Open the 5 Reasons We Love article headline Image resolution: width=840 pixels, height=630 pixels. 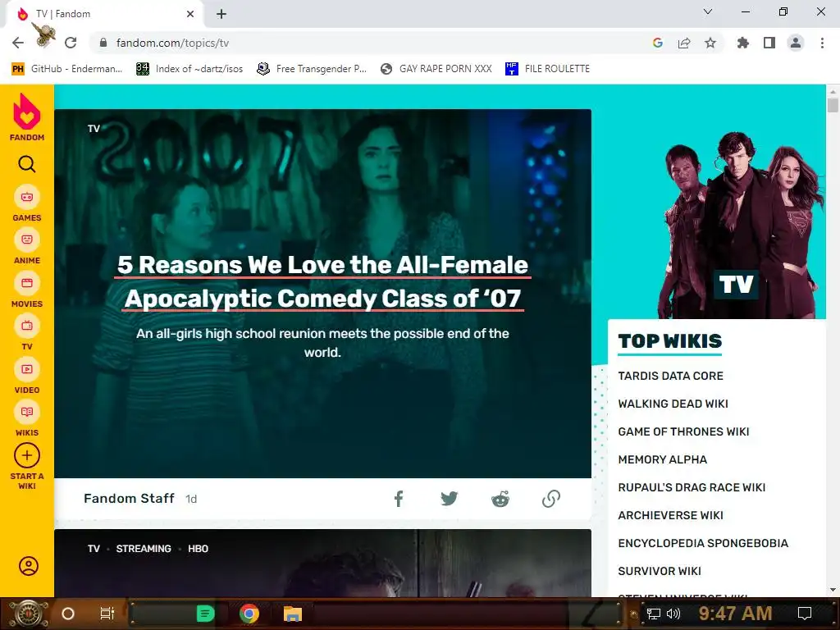pos(322,282)
